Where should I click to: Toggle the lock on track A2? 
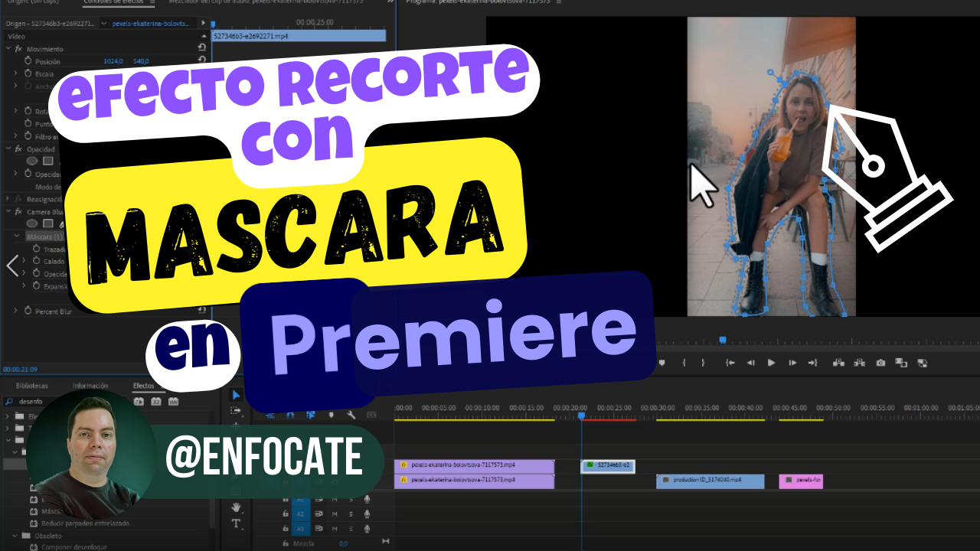[x=286, y=514]
